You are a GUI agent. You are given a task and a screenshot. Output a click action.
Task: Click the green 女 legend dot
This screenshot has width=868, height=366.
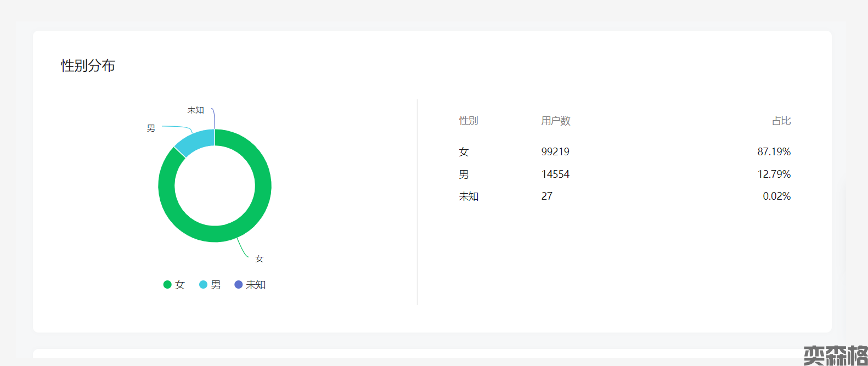coord(167,284)
